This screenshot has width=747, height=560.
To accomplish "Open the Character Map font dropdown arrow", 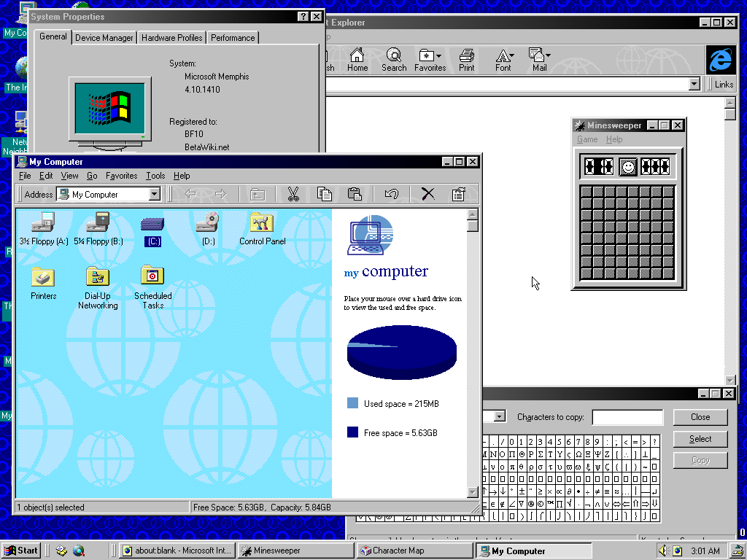I will (499, 416).
